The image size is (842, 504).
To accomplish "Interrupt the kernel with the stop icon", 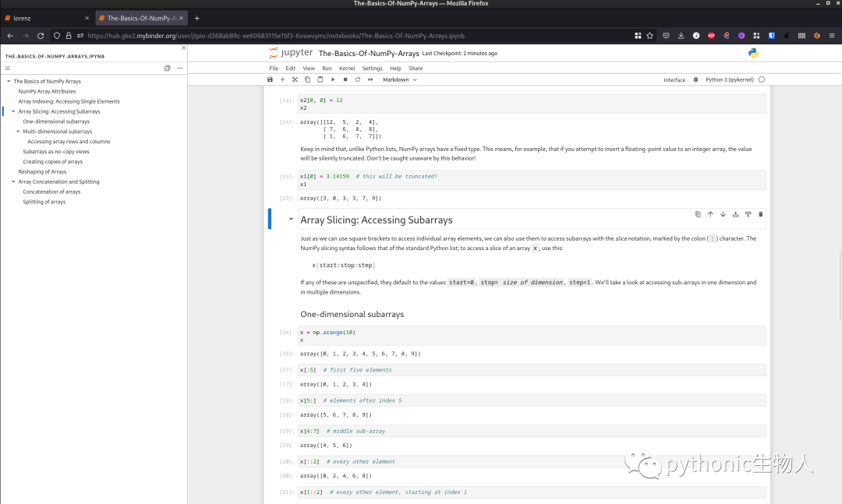I will [345, 79].
